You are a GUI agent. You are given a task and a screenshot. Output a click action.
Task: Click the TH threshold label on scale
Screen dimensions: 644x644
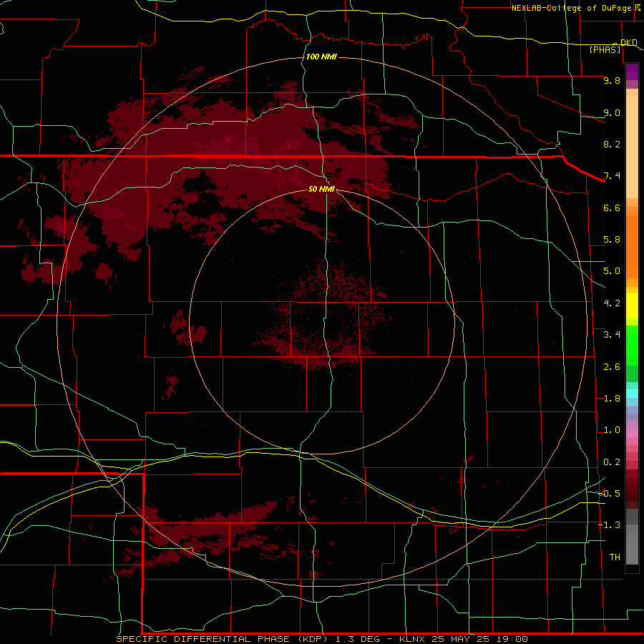[x=615, y=557]
